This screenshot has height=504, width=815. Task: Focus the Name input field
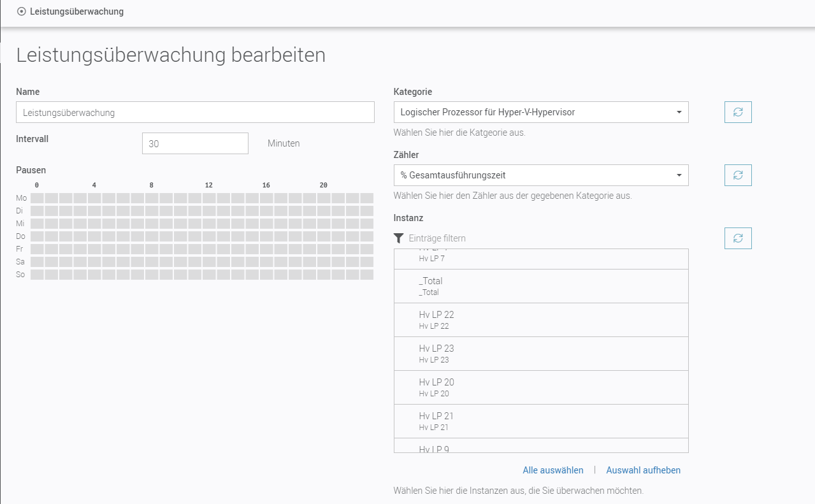(x=195, y=112)
